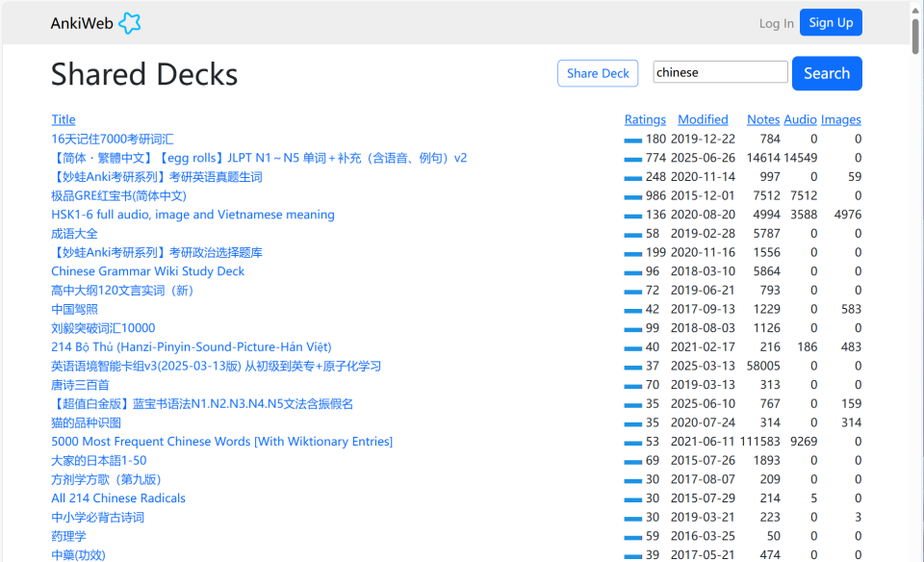Select the notes count 58005
Image resolution: width=924 pixels, height=562 pixels.
tap(763, 366)
